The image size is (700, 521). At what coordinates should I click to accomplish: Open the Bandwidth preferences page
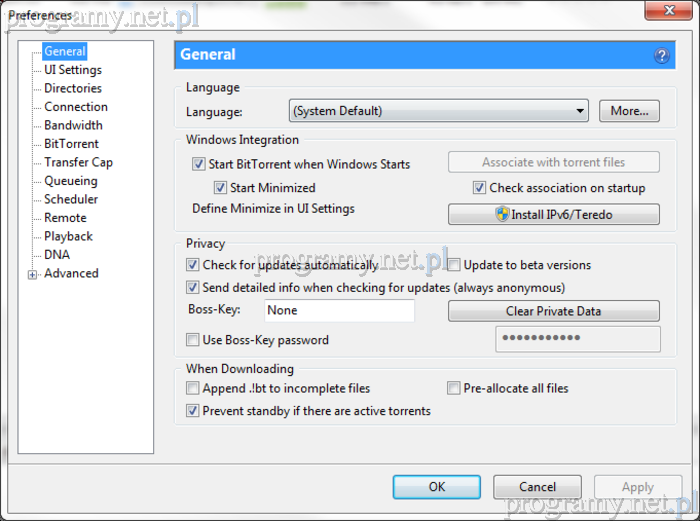tap(73, 125)
